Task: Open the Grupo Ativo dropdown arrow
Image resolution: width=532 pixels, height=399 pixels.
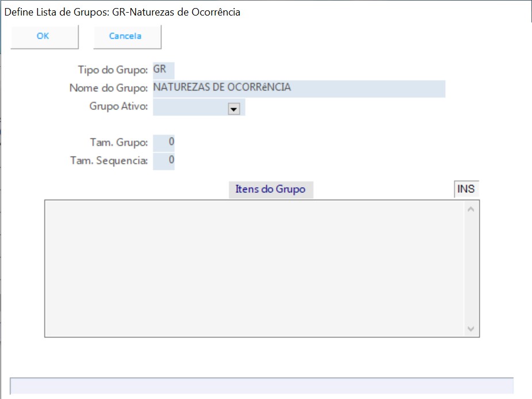Action: [234, 109]
